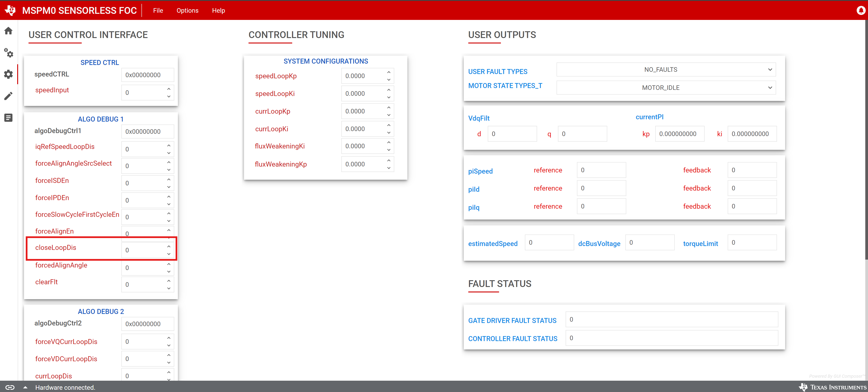Select the Help menu item
This screenshot has width=868, height=392.
tap(219, 10)
